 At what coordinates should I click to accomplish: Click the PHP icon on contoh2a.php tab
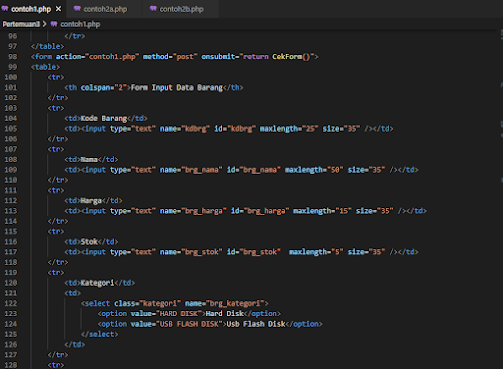[x=77, y=9]
